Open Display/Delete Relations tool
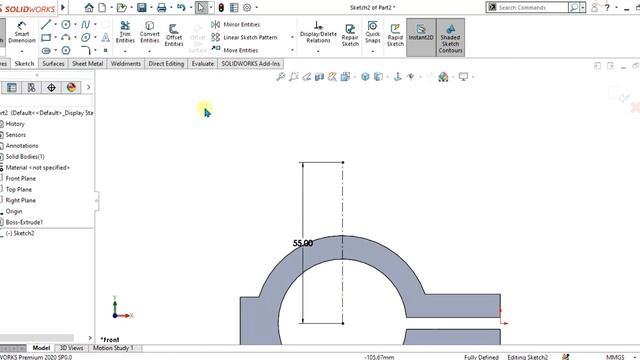 coord(318,32)
